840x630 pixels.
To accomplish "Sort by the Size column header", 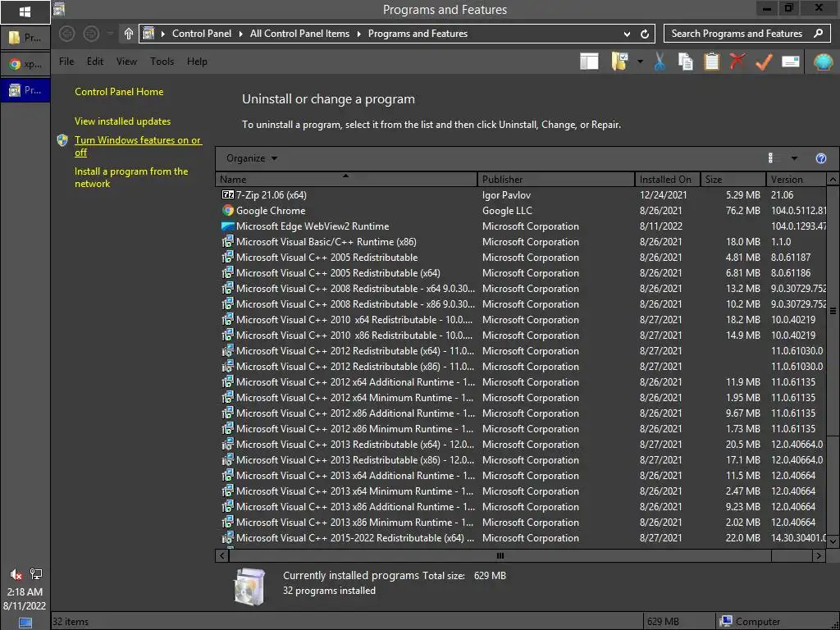I will pyautogui.click(x=733, y=179).
